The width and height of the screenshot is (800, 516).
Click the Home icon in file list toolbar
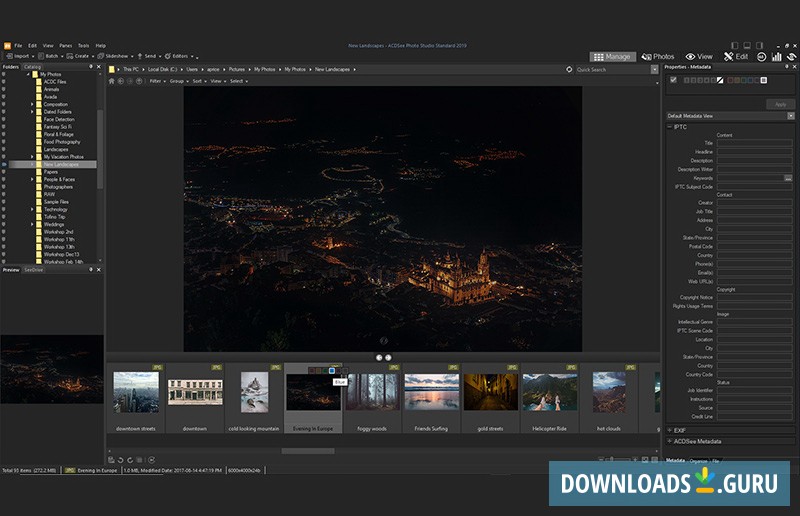[112, 81]
